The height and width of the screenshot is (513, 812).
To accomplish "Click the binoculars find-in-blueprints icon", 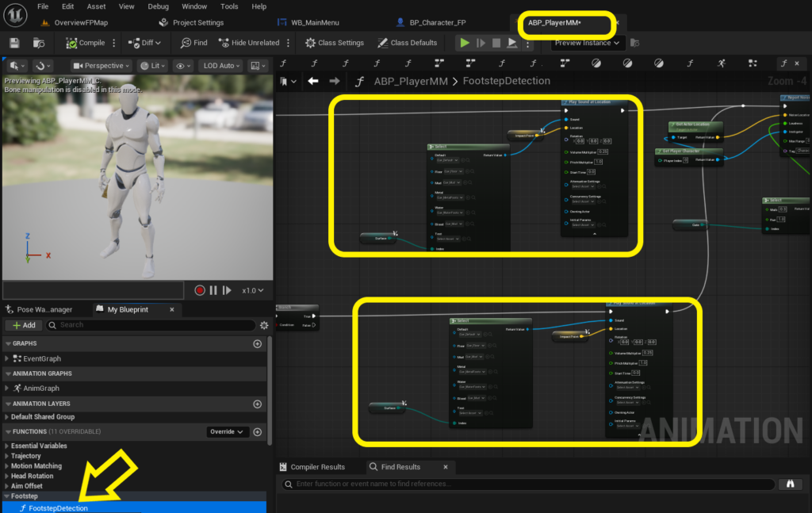I will (x=791, y=484).
